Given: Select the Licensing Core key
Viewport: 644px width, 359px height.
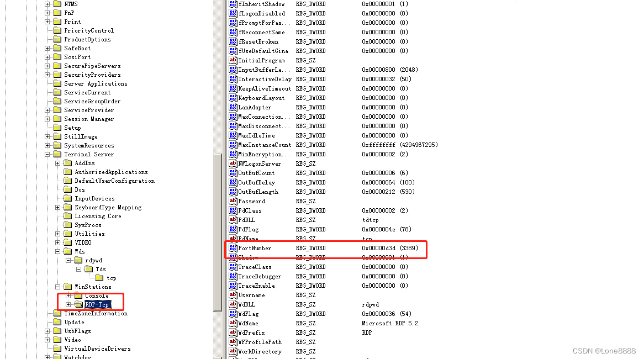Looking at the screenshot, I should pyautogui.click(x=98, y=217).
